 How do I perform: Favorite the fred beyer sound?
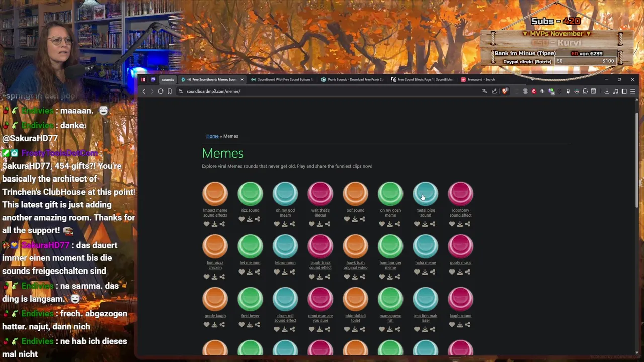click(242, 325)
